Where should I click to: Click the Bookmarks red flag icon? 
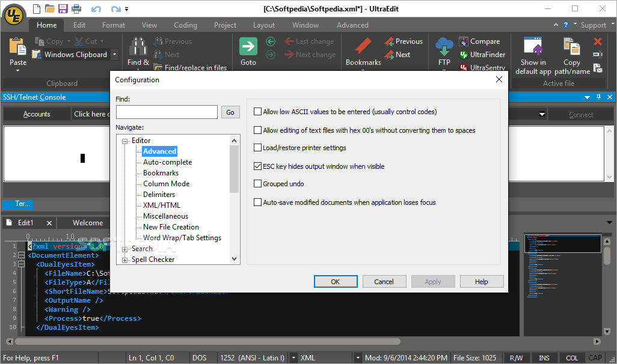click(363, 46)
